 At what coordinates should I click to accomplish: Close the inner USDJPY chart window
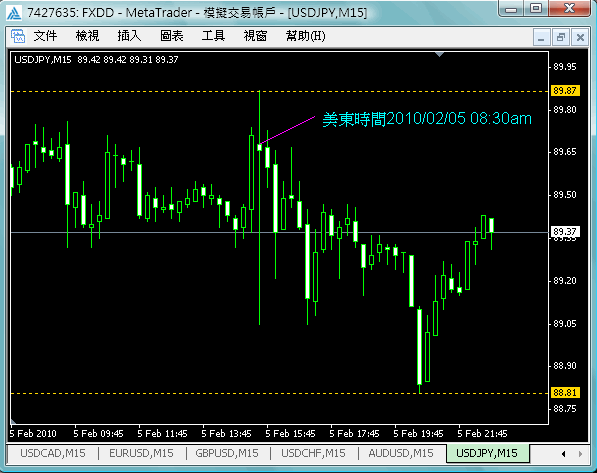pos(580,37)
